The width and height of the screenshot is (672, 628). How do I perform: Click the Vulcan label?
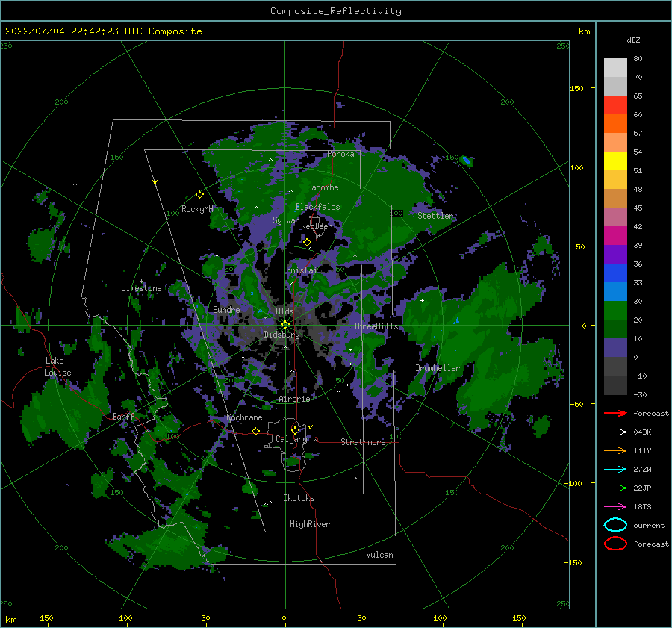click(x=379, y=555)
